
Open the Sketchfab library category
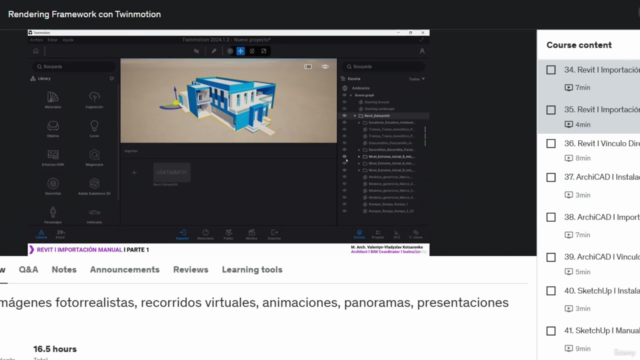click(x=53, y=186)
